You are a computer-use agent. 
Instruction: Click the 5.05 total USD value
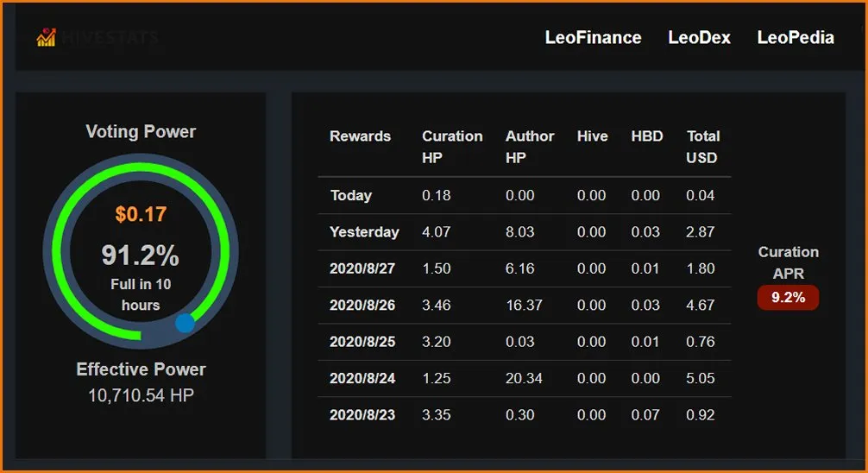coord(701,378)
